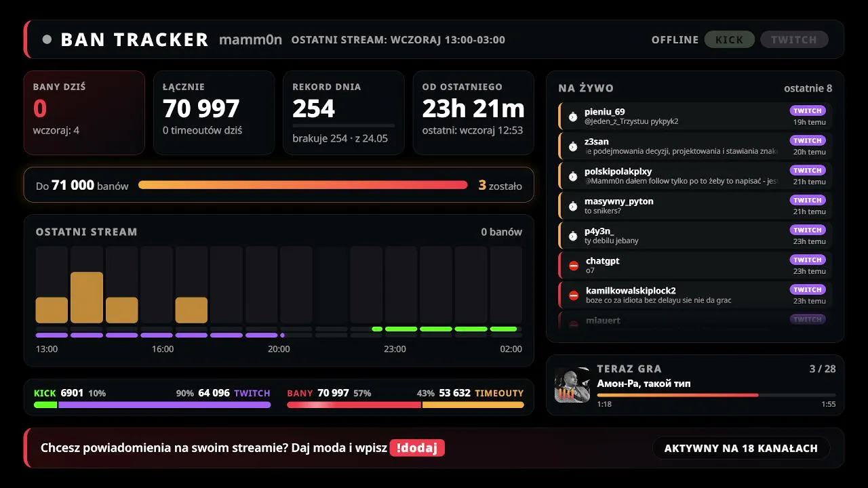Viewport: 868px width, 488px height.
Task: Click 'ostatni: wczoraj 12:53' text
Action: [473, 130]
